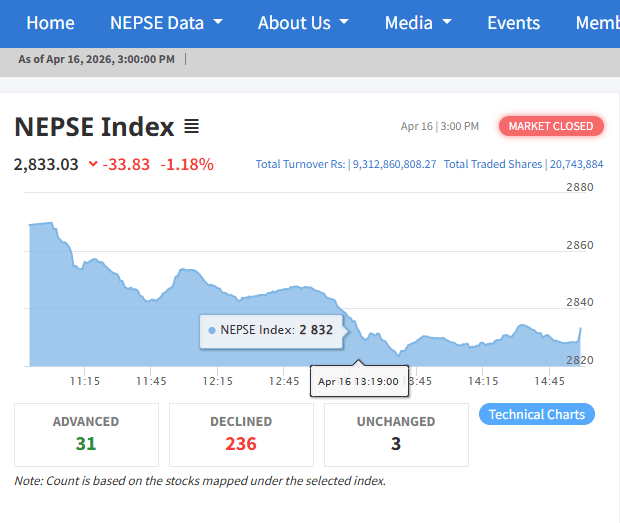
Task: Select the ADVANCED 31 card
Action: point(86,435)
